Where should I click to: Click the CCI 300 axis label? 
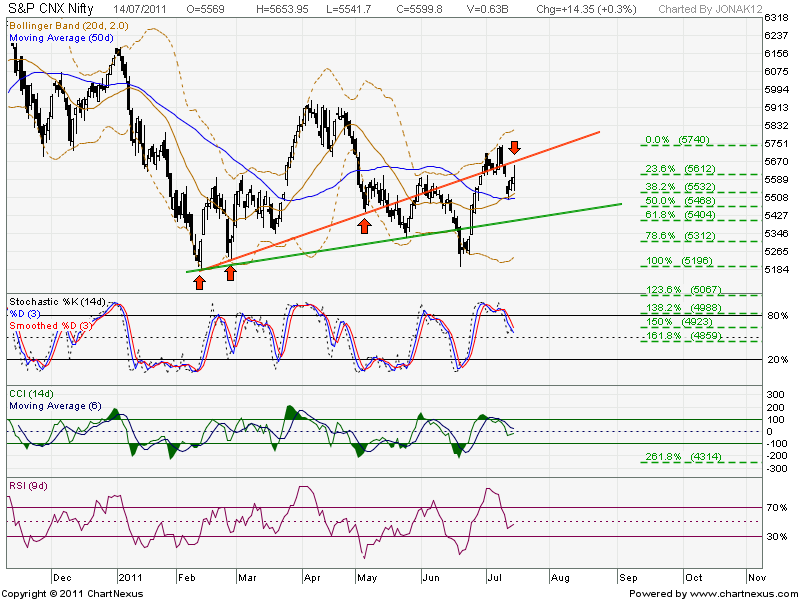[776, 394]
